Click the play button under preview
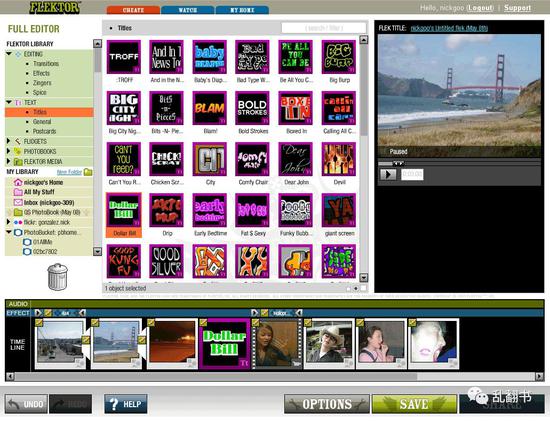This screenshot has width=550, height=421. [x=388, y=174]
